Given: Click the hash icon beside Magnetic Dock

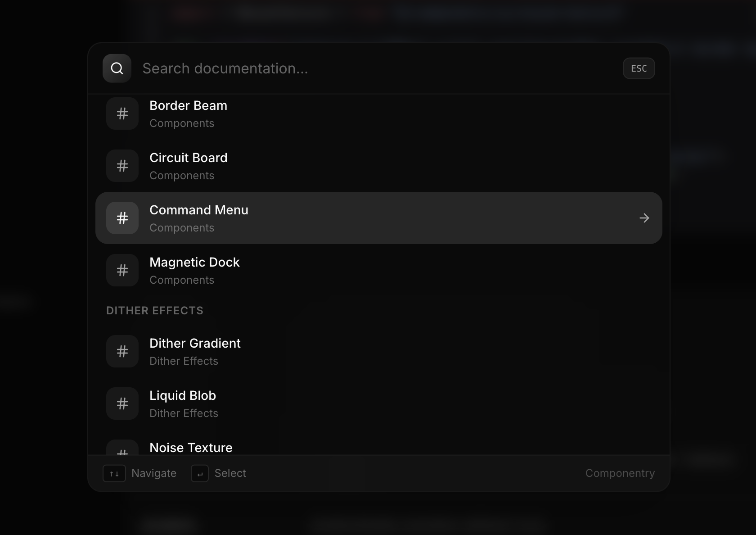Looking at the screenshot, I should click(x=122, y=270).
